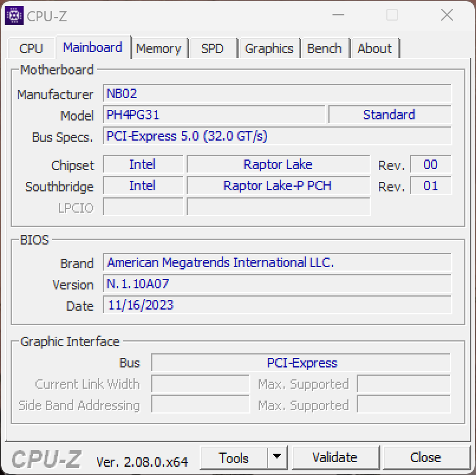
Task: Click the Close button at bottom
Action: 426,457
